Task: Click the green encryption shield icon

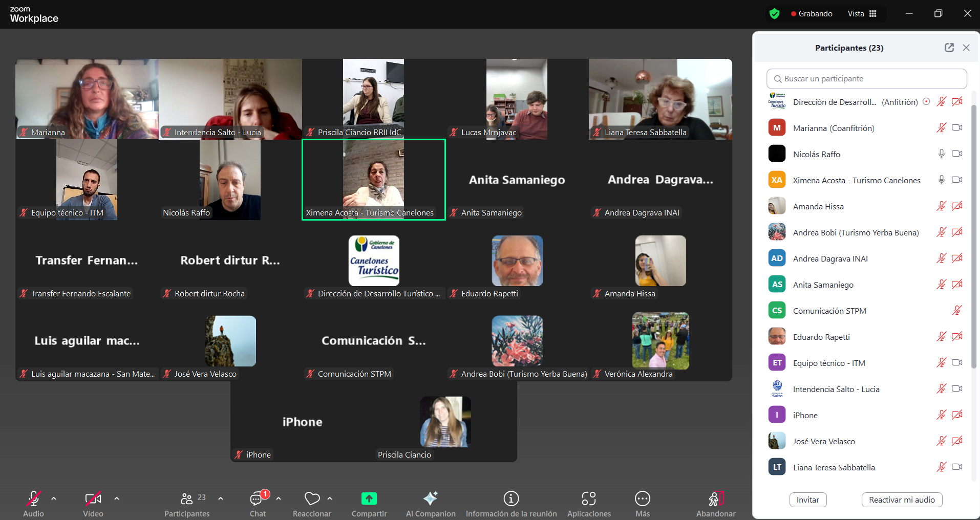Action: point(774,14)
